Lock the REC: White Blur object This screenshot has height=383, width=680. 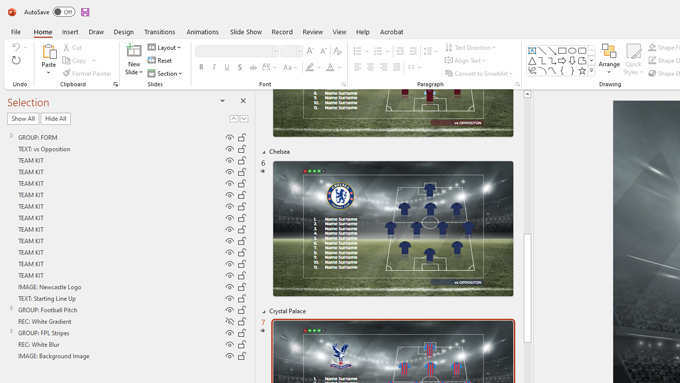(x=242, y=344)
